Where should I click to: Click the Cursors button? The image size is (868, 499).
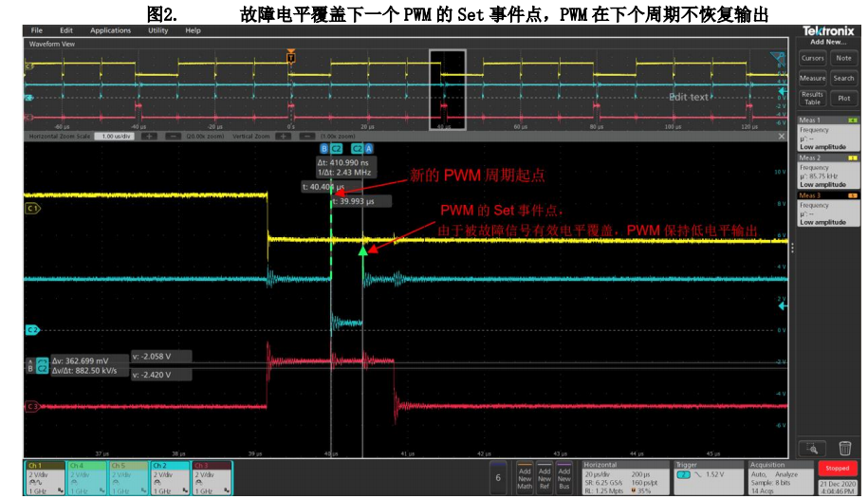812,58
